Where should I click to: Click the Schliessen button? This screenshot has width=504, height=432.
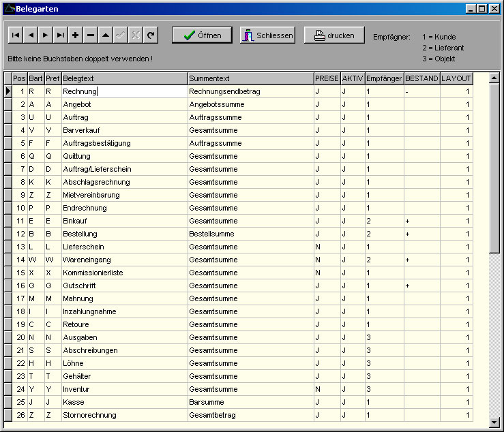[x=267, y=35]
